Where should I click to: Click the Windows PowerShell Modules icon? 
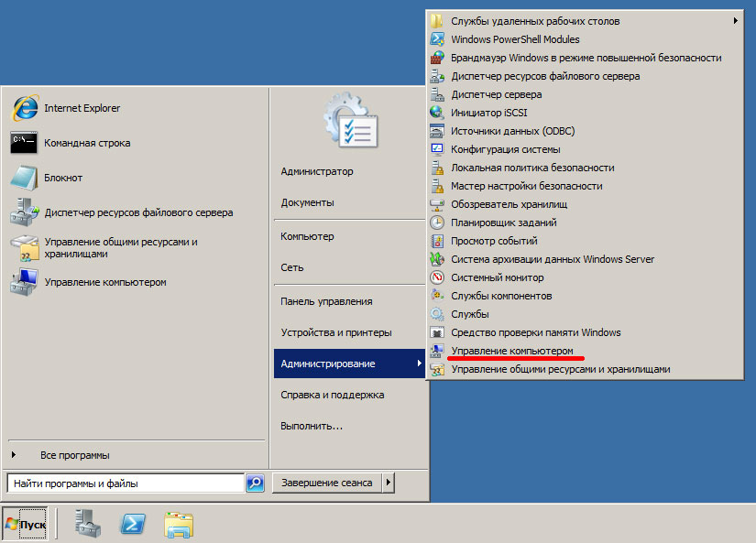tap(437, 39)
